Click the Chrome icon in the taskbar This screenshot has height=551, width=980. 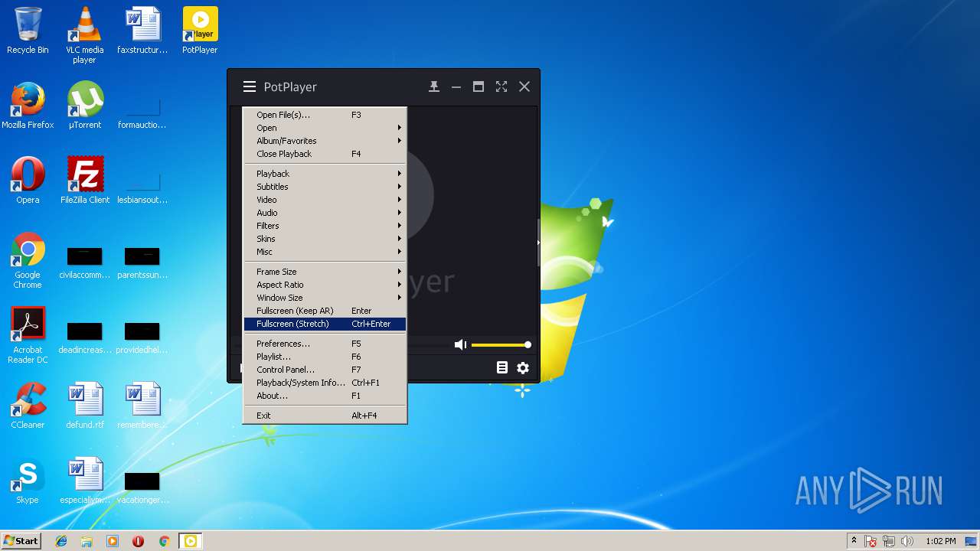click(x=164, y=541)
